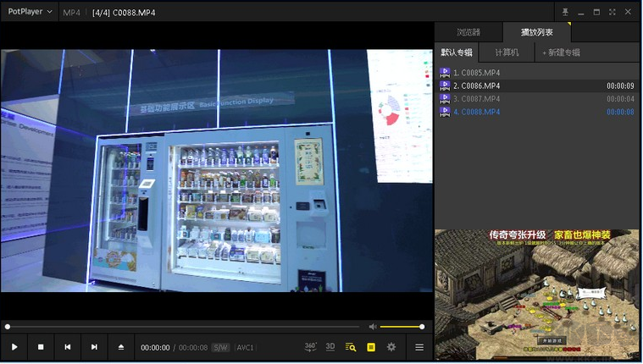Open the hamburger menu in control bar
This screenshot has height=364, width=643.
click(419, 347)
